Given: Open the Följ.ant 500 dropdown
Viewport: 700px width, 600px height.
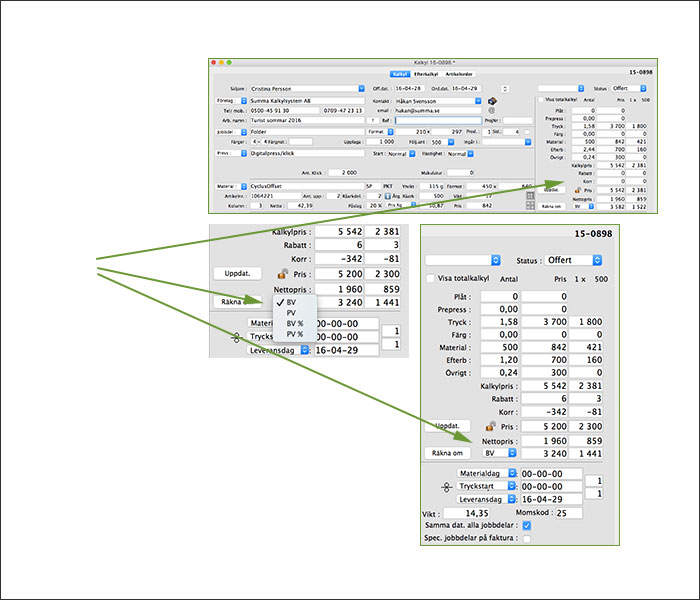Looking at the screenshot, I should [x=442, y=142].
